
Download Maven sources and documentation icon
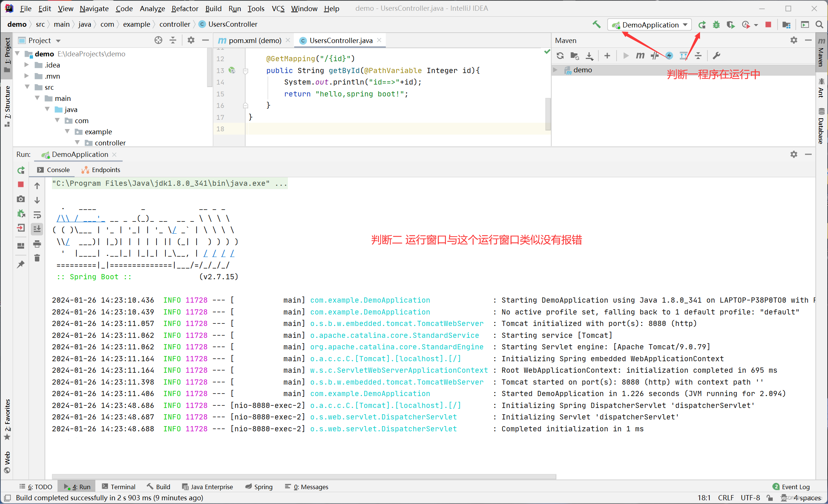click(589, 56)
